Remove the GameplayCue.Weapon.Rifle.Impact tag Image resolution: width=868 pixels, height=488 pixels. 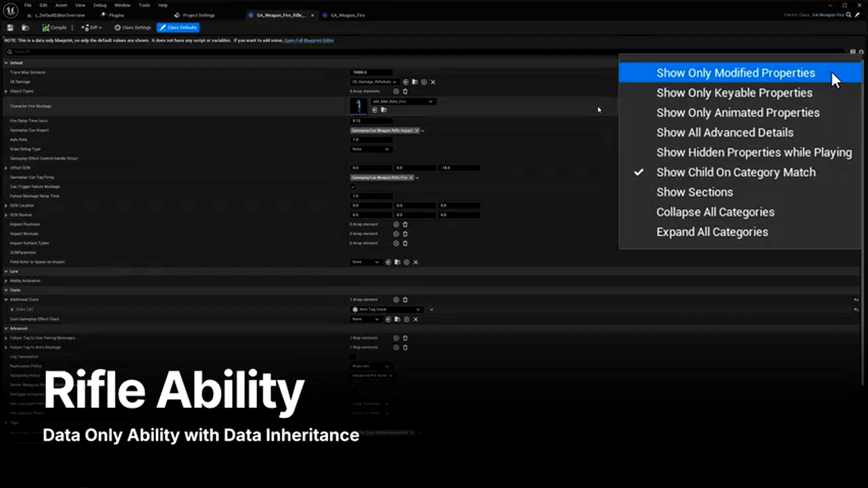pyautogui.click(x=417, y=130)
